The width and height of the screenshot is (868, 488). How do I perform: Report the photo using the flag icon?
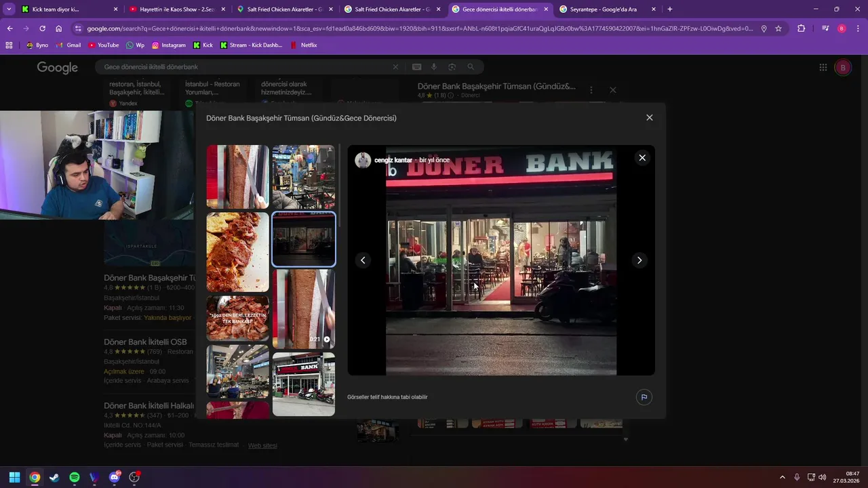644,397
